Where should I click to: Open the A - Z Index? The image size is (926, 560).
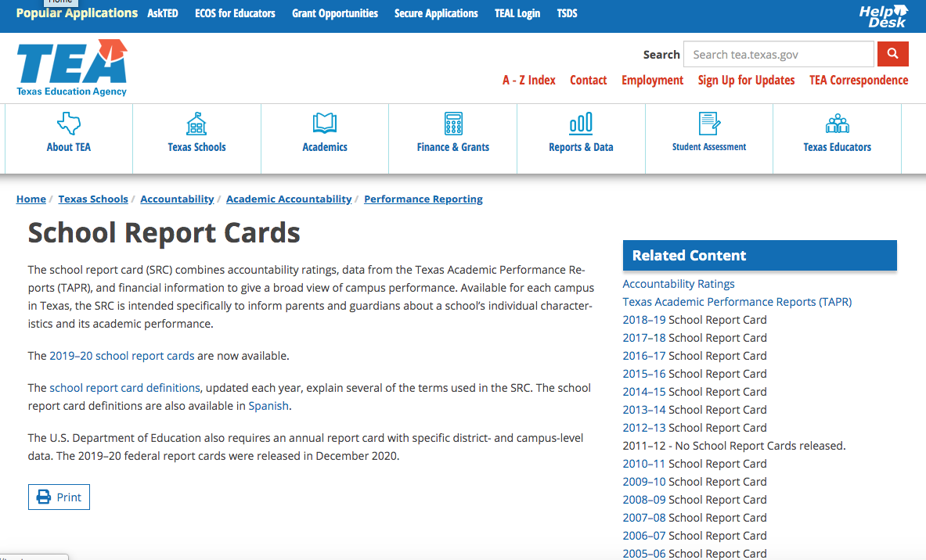[x=528, y=81]
